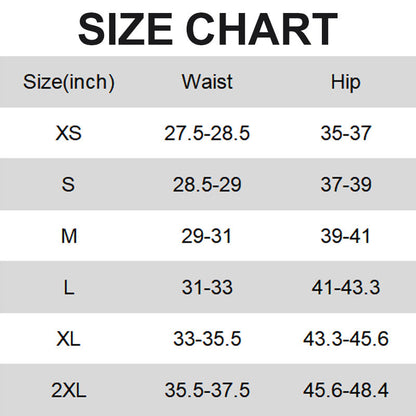Click the L waist value 31-33
The image size is (416, 416).
click(207, 287)
